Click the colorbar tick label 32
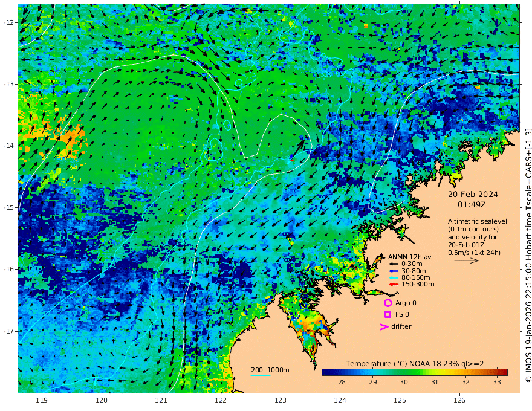 pos(466,382)
